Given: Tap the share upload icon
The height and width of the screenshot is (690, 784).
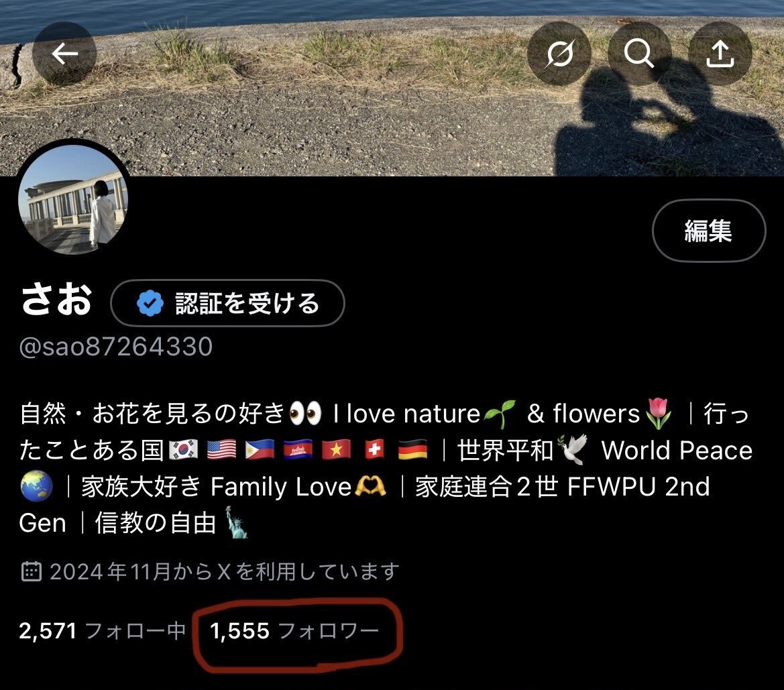Looking at the screenshot, I should click(x=720, y=54).
